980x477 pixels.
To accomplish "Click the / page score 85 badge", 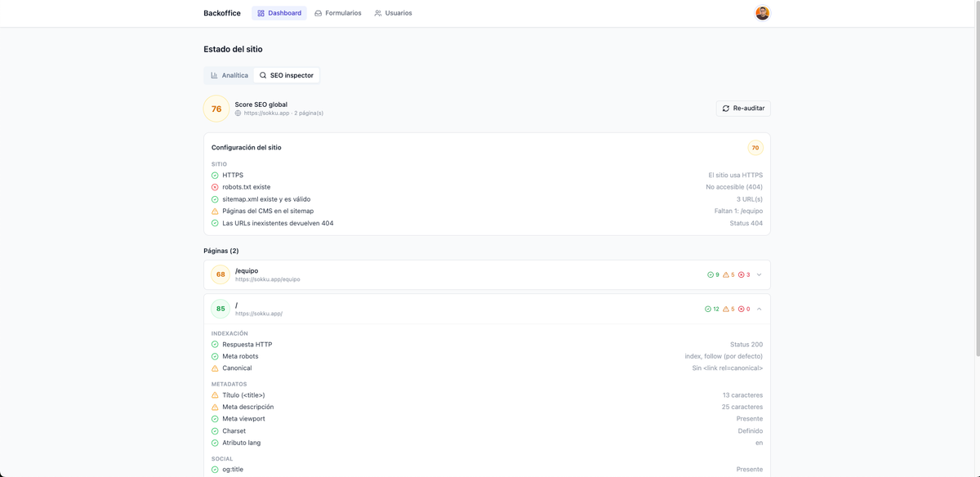I will point(220,309).
